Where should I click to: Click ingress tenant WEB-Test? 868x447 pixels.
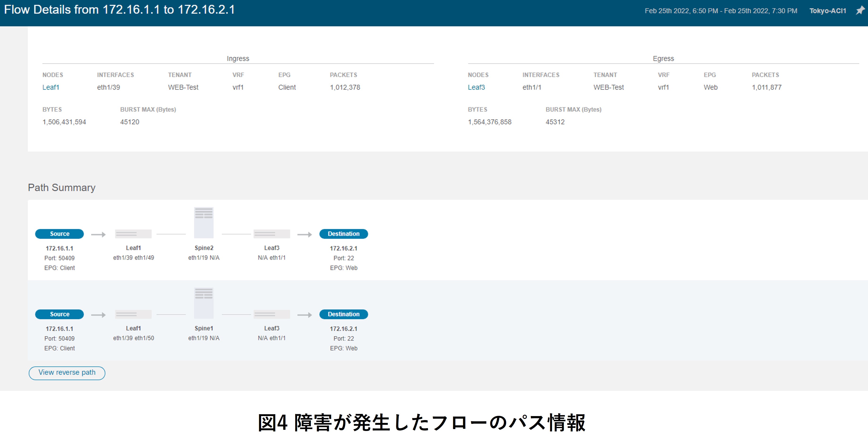[183, 87]
